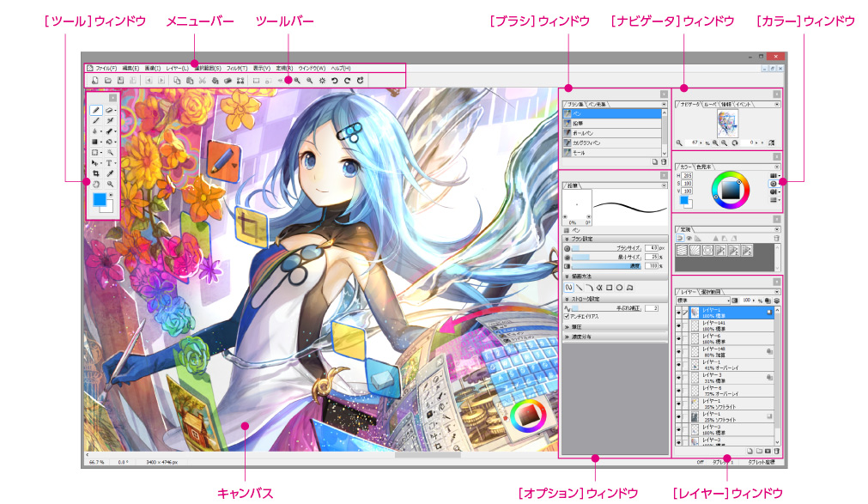Switch to the 色見本 tab in the color window
The height and width of the screenshot is (504, 868).
click(703, 167)
